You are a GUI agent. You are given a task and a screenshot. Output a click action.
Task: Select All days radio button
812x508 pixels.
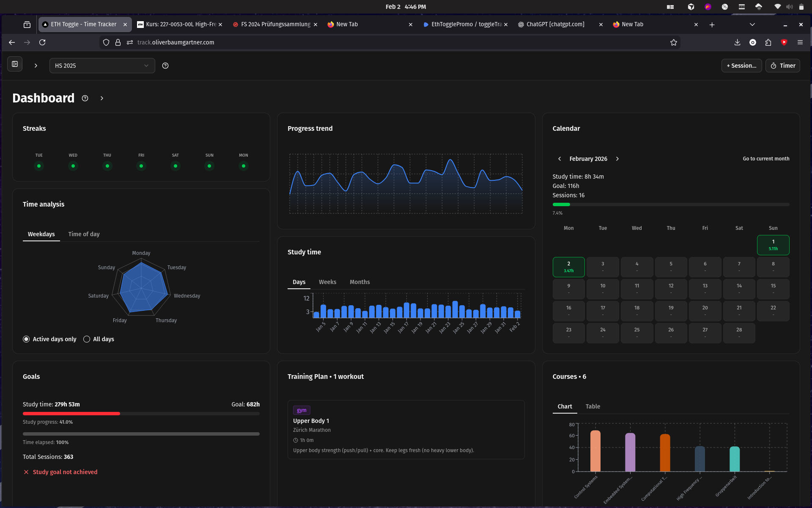coord(87,339)
